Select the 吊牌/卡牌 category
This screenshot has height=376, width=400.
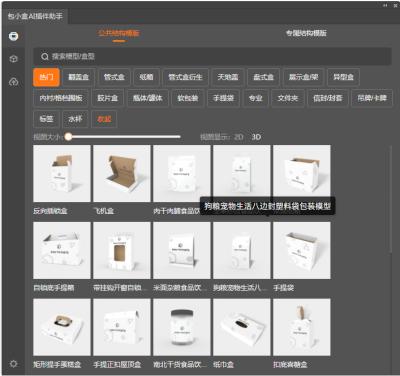372,98
